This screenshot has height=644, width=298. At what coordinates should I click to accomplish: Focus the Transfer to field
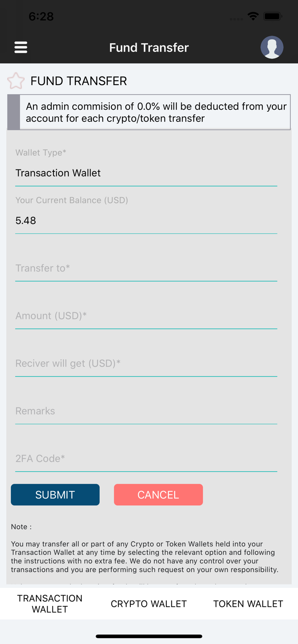[x=146, y=268]
